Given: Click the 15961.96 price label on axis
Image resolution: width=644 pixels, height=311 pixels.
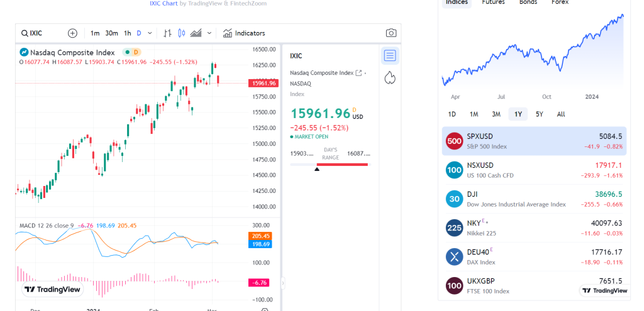Looking at the screenshot, I should tap(264, 84).
